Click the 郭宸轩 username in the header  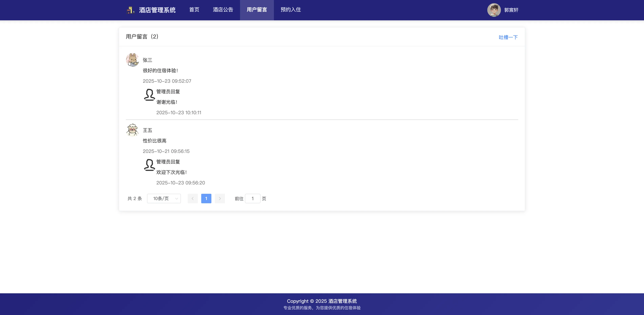(511, 10)
